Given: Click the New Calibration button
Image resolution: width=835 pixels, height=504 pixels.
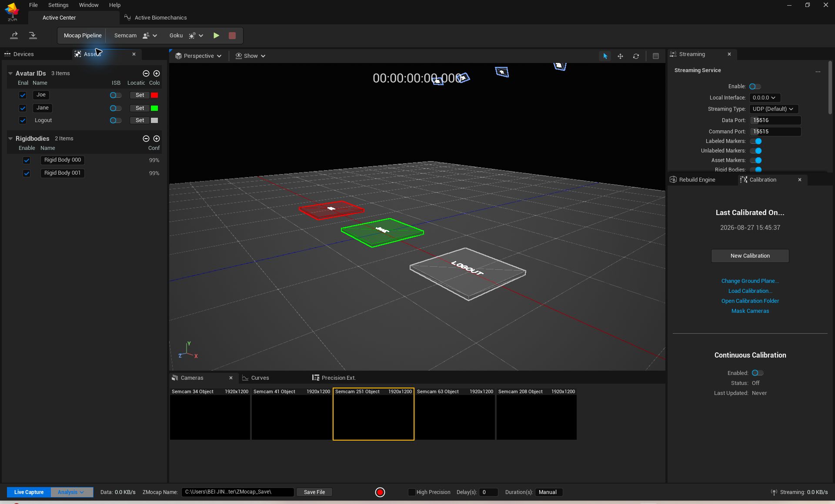Looking at the screenshot, I should [750, 256].
